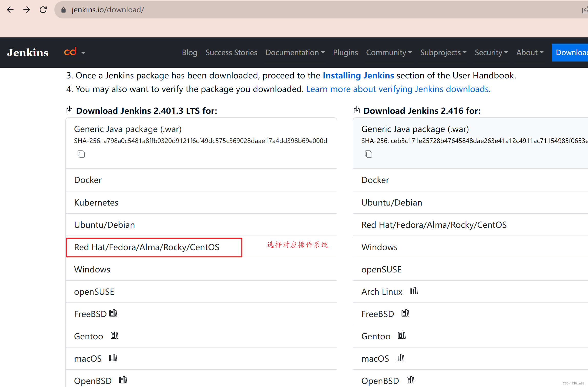Viewport: 588px width, 387px height.
Task: Click third-party icon next to weekly OpenBSD
Action: coord(411,380)
